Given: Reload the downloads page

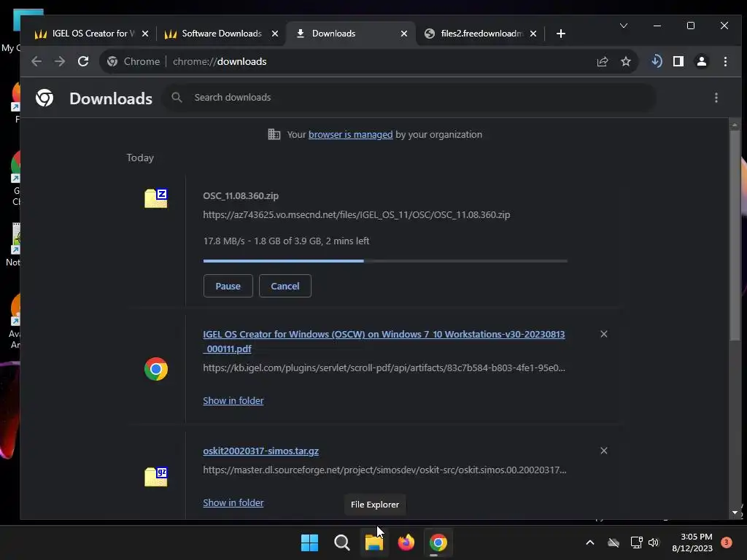Looking at the screenshot, I should pos(83,61).
